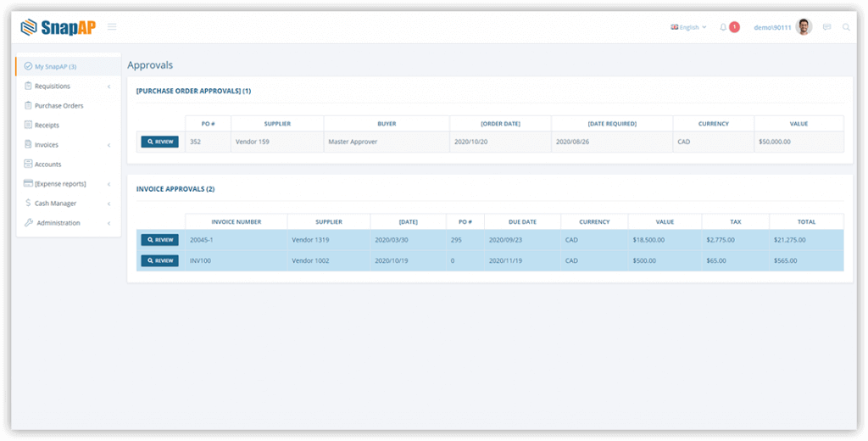This screenshot has width=868, height=441.
Task: Click the Approvals page title
Action: click(x=150, y=65)
